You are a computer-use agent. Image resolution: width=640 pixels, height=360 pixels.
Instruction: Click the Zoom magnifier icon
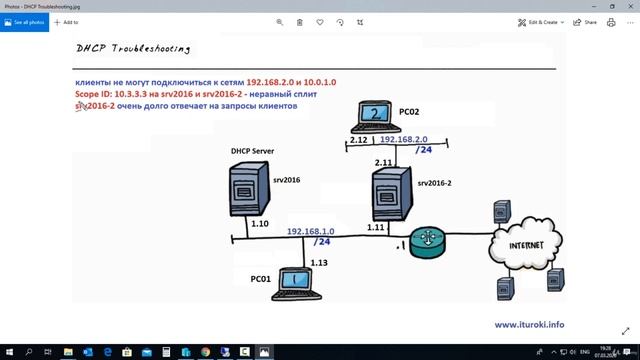tap(280, 22)
